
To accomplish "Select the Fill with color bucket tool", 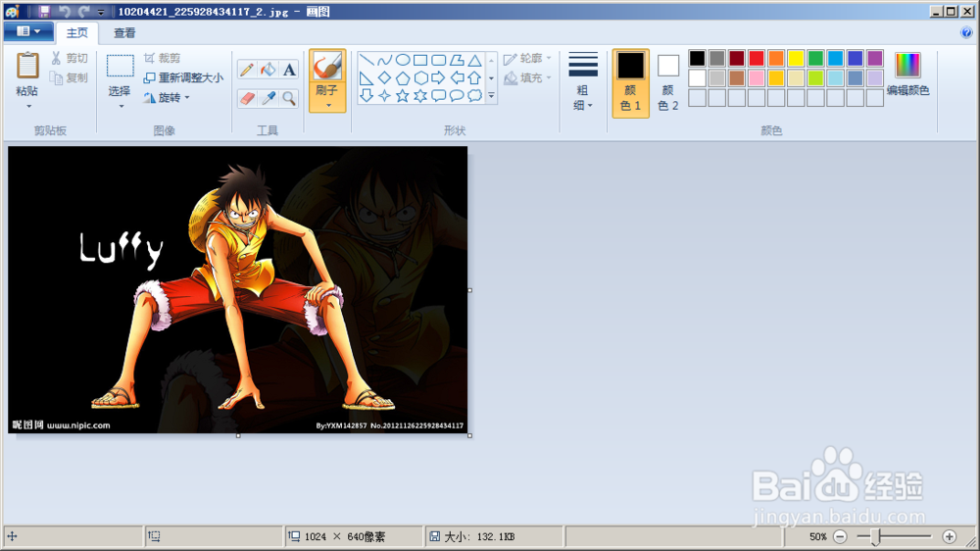I will (x=269, y=70).
